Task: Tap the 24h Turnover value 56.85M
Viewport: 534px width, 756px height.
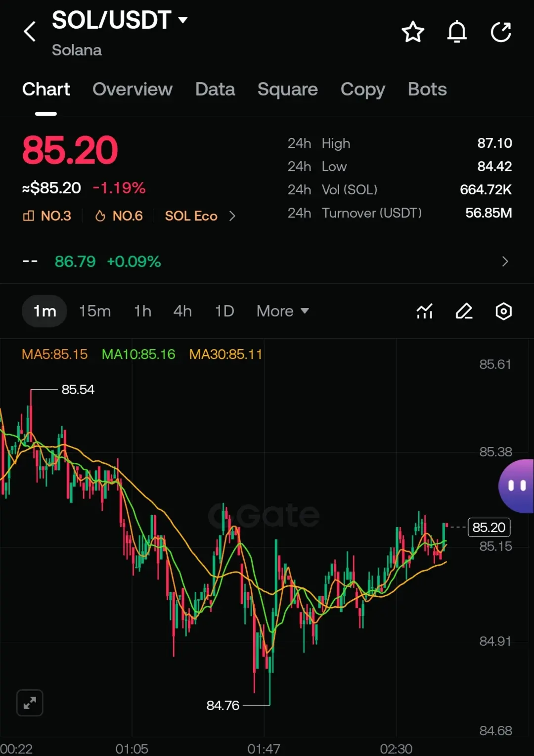Action: 489,213
